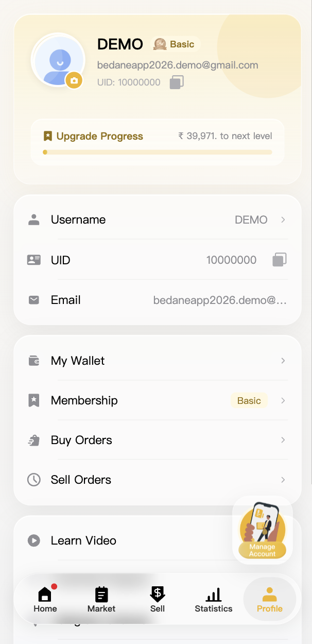Open Buy Orders using right chevron
Screen dimensions: 312x644
[283, 440]
